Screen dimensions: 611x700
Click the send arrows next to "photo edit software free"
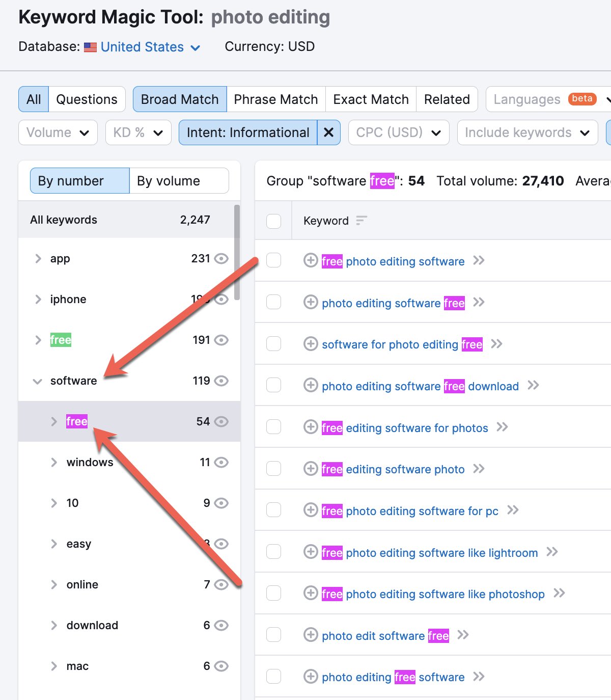tap(464, 635)
